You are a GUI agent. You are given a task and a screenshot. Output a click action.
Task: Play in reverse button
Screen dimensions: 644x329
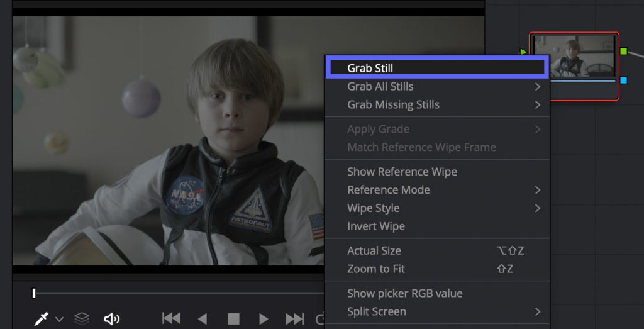coord(203,319)
